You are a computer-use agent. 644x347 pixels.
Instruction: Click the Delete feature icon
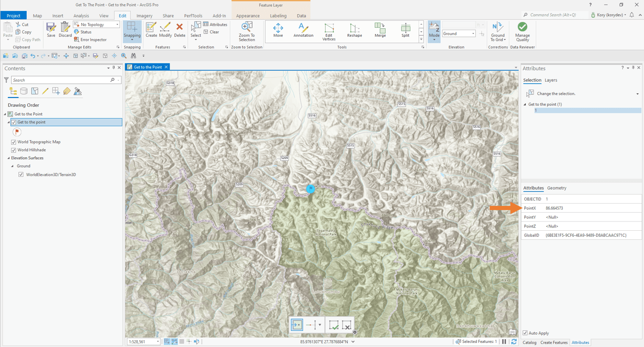pos(179,30)
